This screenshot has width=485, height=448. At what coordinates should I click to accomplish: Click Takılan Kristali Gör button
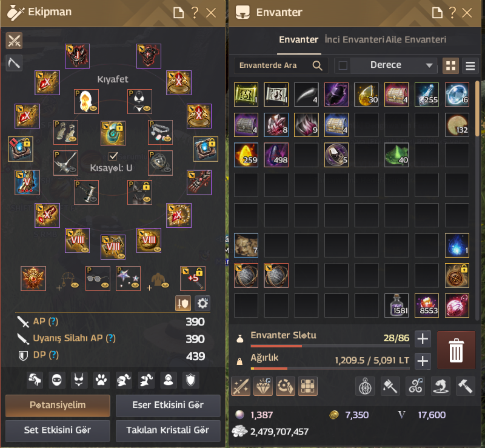[168, 430]
